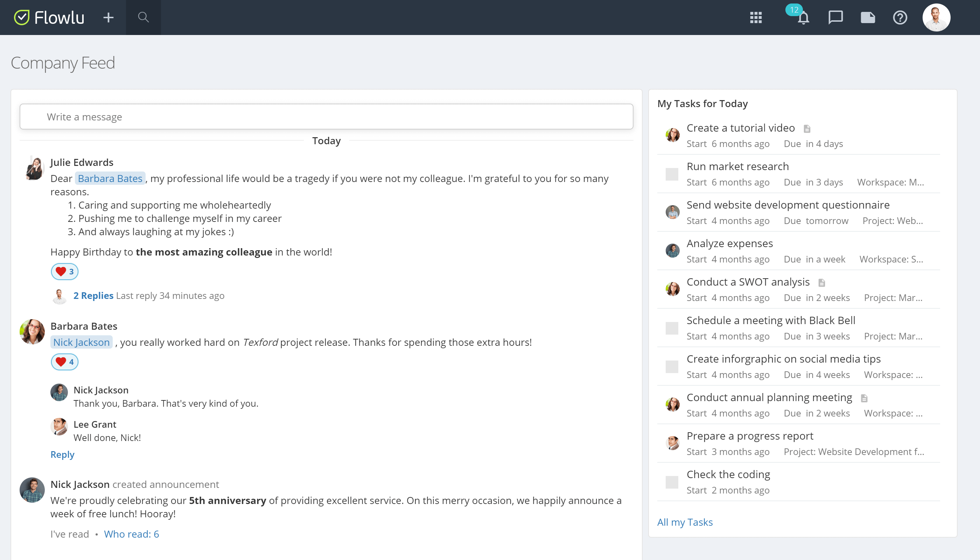Click the Flowlu logo home link
The height and width of the screenshot is (560, 980).
point(49,17)
